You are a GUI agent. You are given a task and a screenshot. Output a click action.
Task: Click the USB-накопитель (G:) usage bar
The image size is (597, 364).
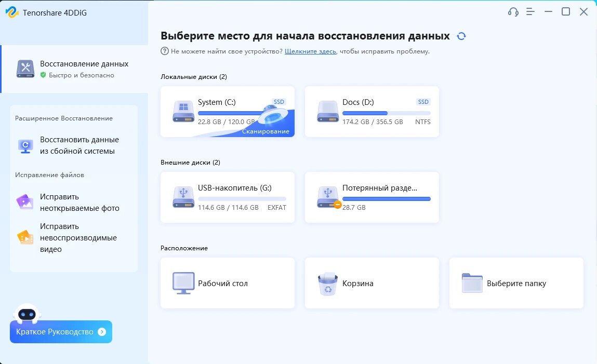click(x=242, y=199)
